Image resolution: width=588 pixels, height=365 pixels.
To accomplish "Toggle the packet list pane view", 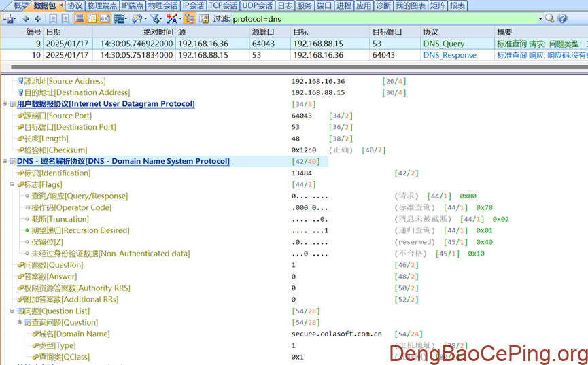I will coord(80,19).
